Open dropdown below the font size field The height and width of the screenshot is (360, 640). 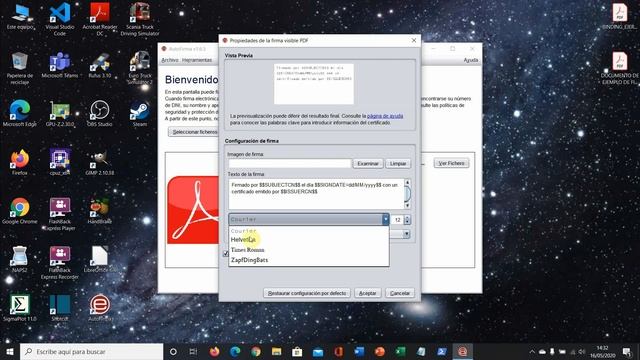406,234
